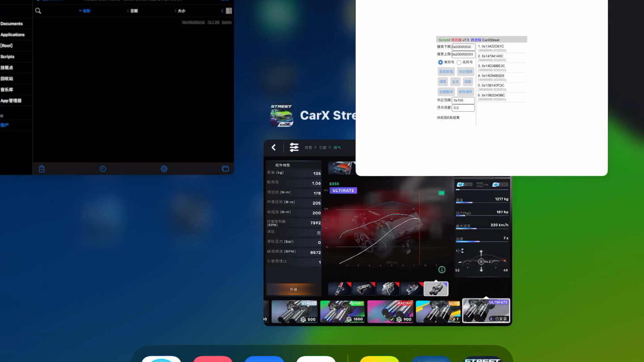
Task: Tap the windows icon in the file manager's bottom bar
Action: coord(225,169)
